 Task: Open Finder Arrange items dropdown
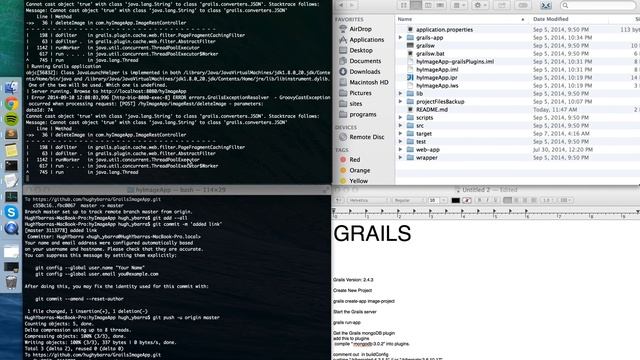point(459,5)
